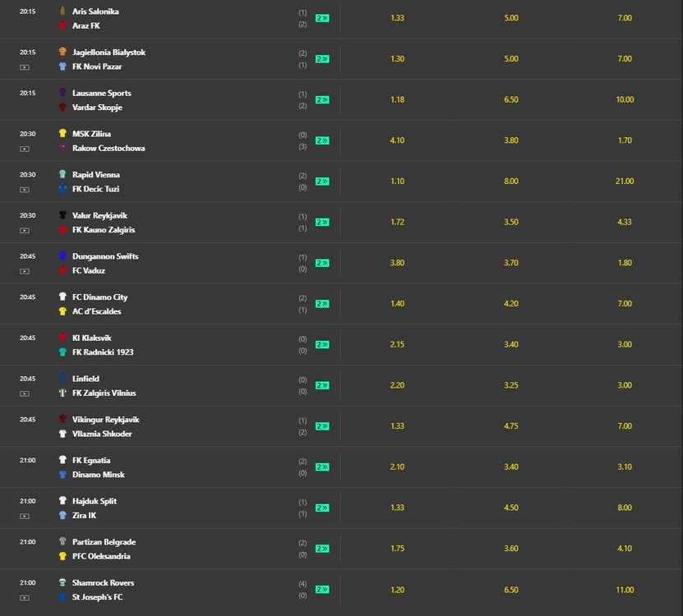683x616 pixels.
Task: Select 21.00 away odds for FK Decic Tuzi
Action: (625, 181)
